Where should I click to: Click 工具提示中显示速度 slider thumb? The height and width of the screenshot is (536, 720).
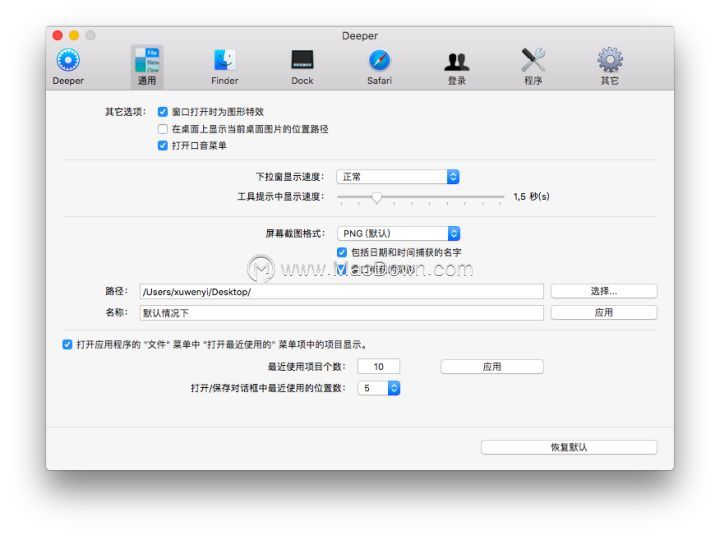377,197
